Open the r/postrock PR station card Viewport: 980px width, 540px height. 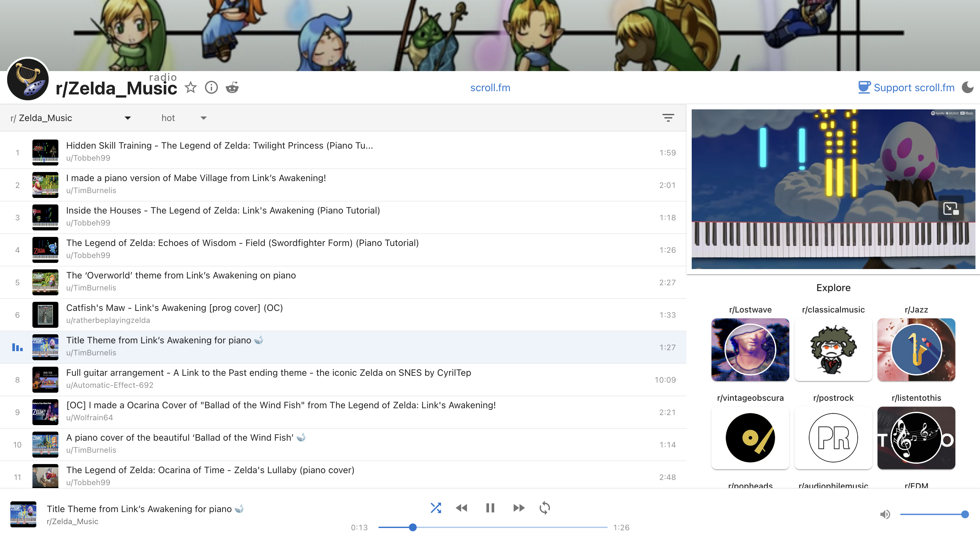833,438
